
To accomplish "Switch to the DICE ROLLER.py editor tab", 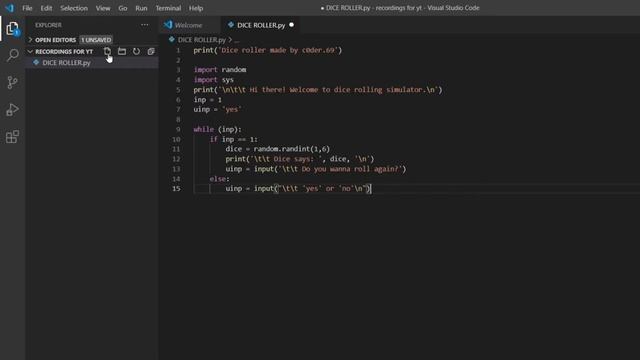I will (x=261, y=25).
